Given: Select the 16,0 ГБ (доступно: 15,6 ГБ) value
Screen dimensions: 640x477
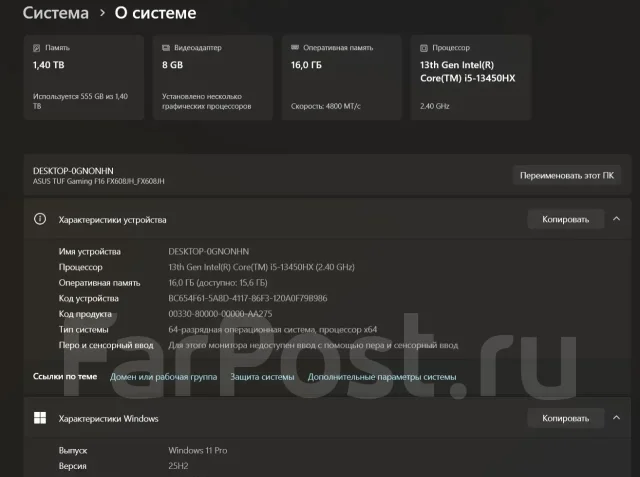Looking at the screenshot, I should pyautogui.click(x=218, y=282).
